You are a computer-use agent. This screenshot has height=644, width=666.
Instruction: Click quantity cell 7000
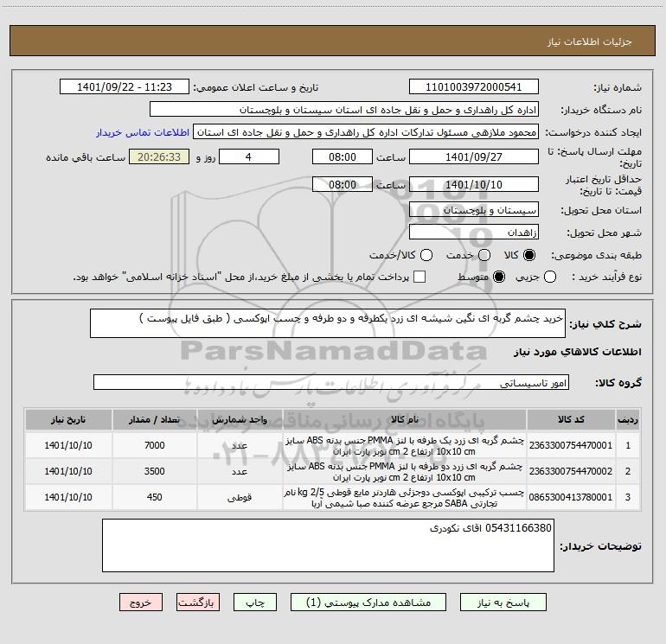click(155, 445)
